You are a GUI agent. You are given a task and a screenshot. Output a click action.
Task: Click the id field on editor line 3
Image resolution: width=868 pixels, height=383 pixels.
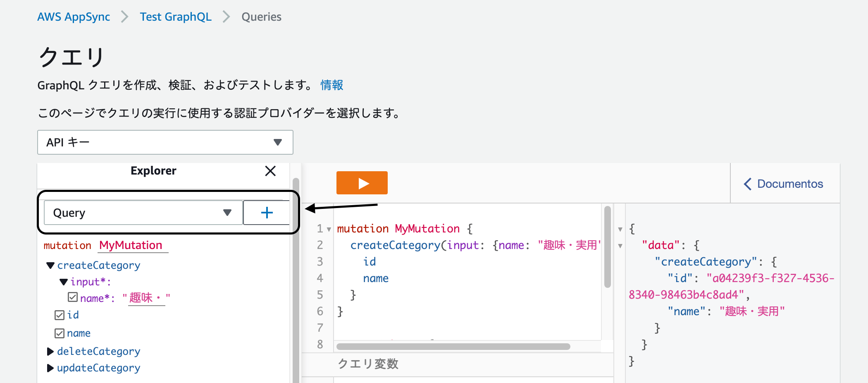(x=370, y=262)
